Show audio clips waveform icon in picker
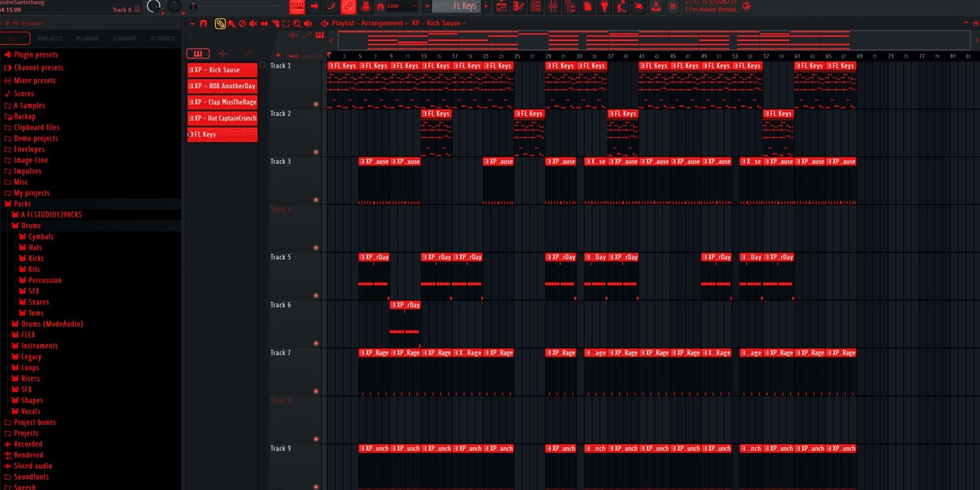This screenshot has width=980, height=490. [x=222, y=54]
